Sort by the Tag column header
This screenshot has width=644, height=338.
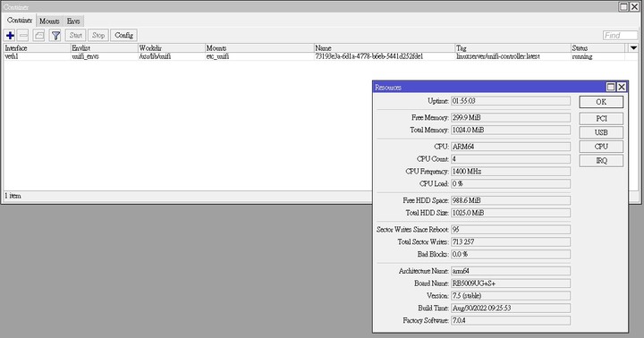coord(513,48)
